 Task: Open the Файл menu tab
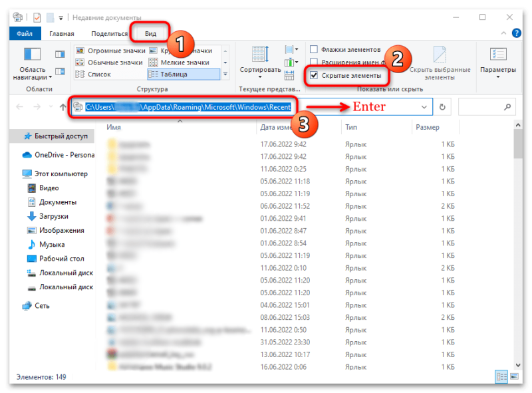point(25,34)
